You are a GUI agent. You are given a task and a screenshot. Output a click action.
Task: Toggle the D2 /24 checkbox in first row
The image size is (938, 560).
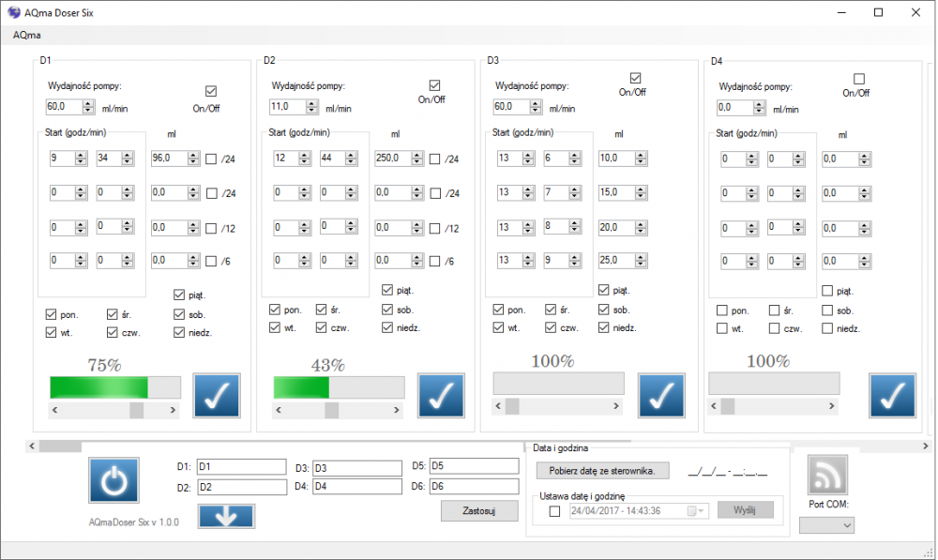(x=434, y=159)
